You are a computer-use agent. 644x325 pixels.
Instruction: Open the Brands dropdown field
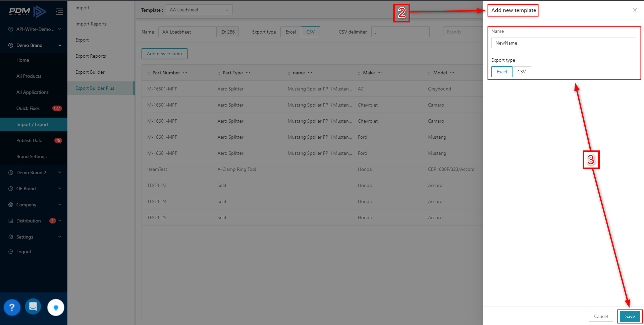463,32
